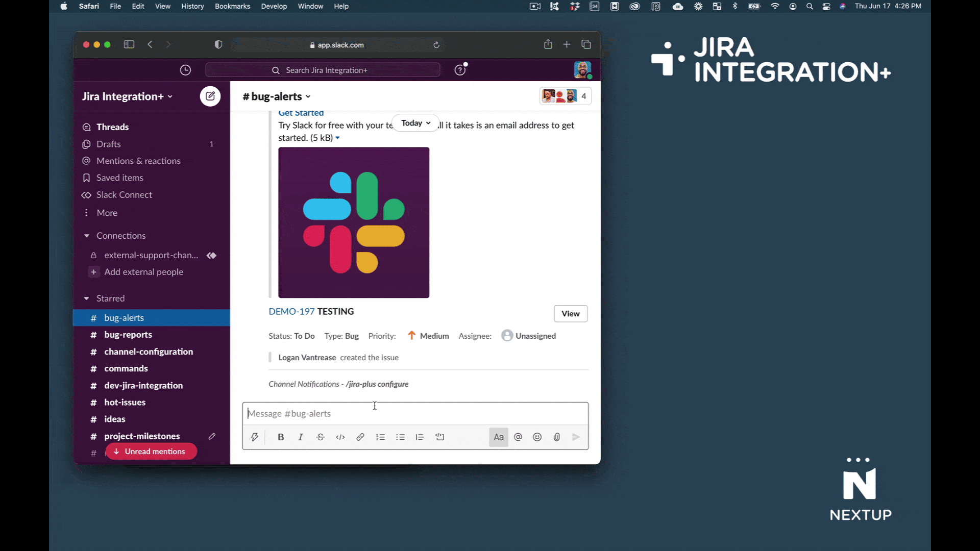Toggle strikethrough formatting

click(x=321, y=437)
